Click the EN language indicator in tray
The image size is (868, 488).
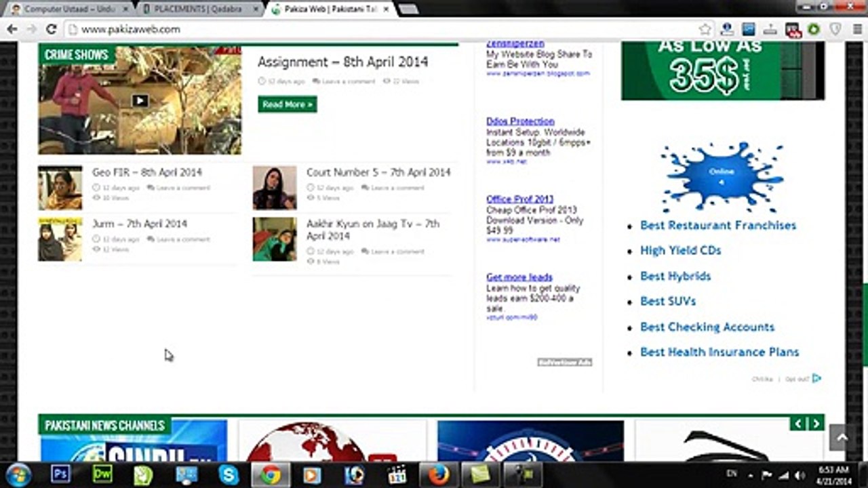(x=732, y=475)
